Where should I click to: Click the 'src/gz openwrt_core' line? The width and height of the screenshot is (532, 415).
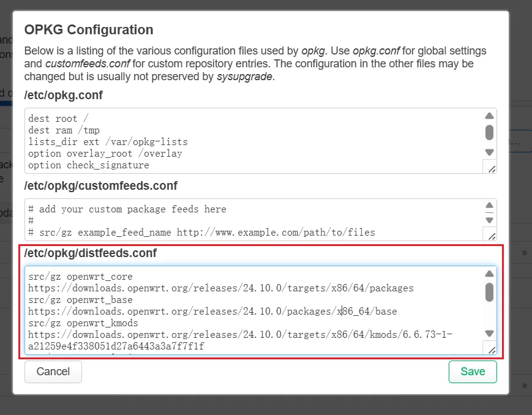80,277
